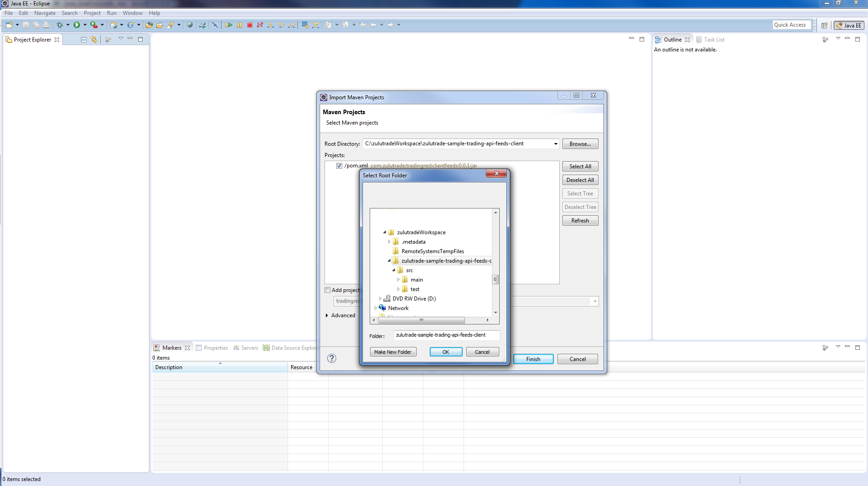868x486 pixels.
Task: Open the Root Directory dropdown arrow
Action: click(555, 144)
